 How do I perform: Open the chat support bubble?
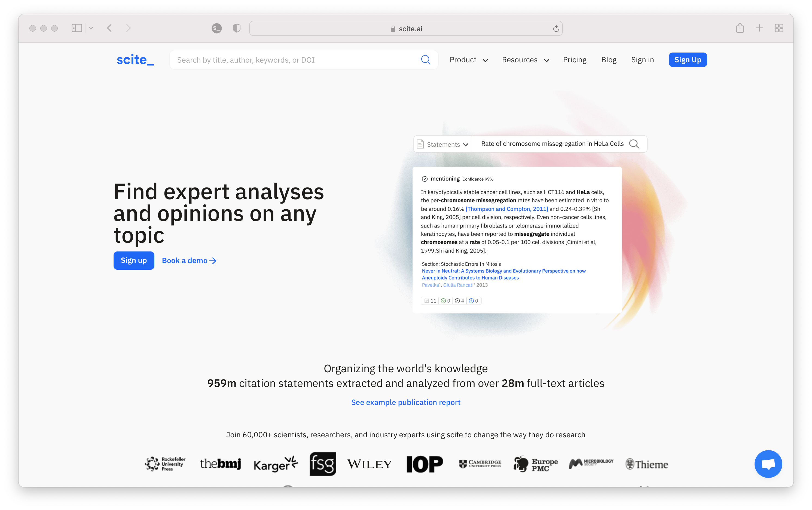768,463
